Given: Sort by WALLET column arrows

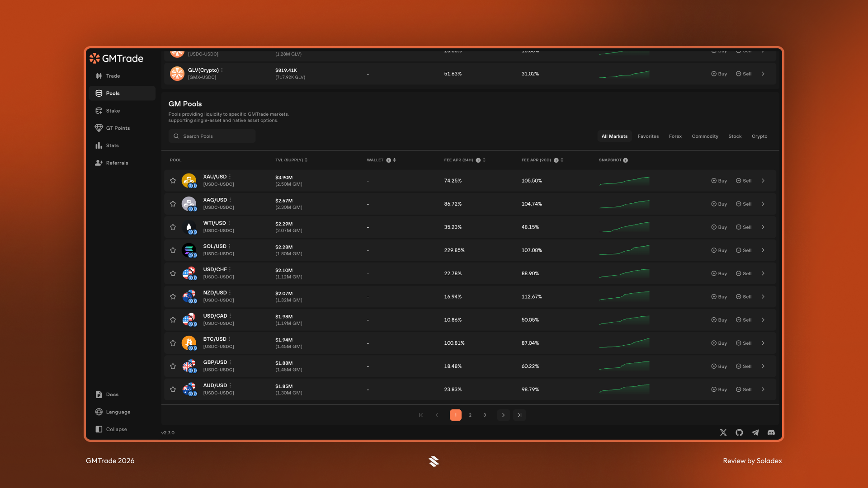Looking at the screenshot, I should (394, 160).
